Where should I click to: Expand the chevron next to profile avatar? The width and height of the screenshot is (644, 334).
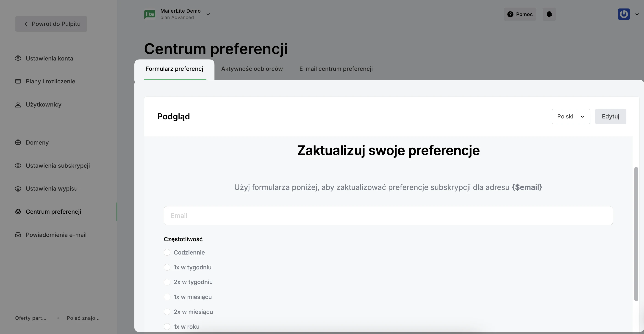(x=637, y=14)
